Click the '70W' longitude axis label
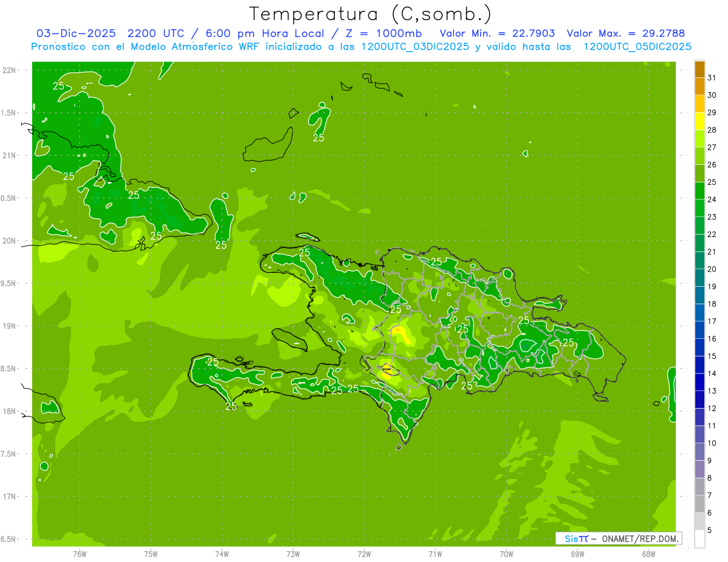The image size is (728, 562). tap(507, 554)
